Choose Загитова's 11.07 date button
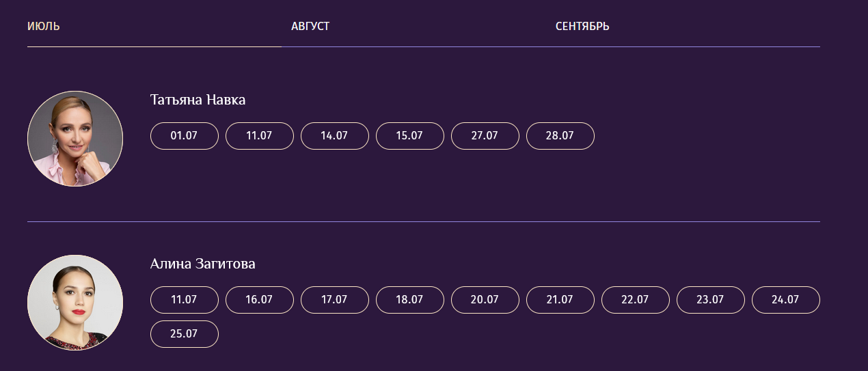Image resolution: width=868 pixels, height=371 pixels. click(x=184, y=300)
